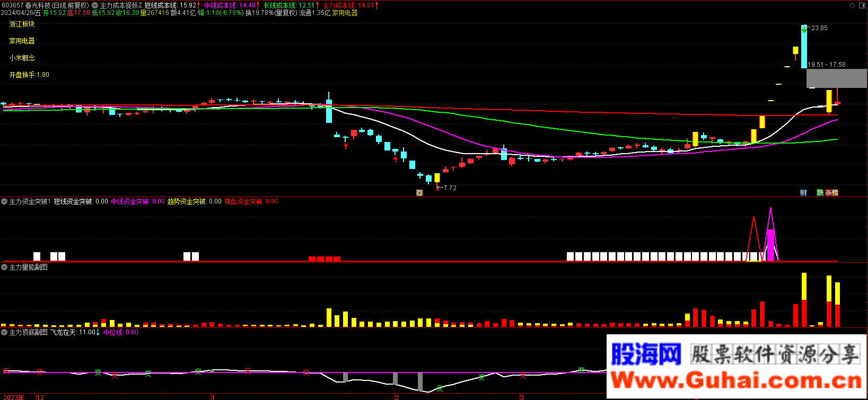868x400 pixels.
Task: Click the panel layout square icon top right
Action: (x=862, y=5)
